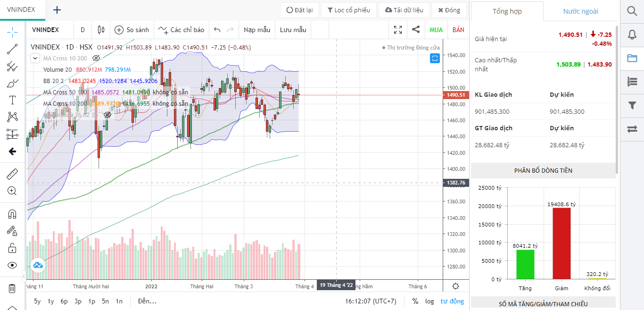Image resolution: width=644 pixels, height=310 pixels.
Task: Open the list icon in right sidebar
Action: 632,82
